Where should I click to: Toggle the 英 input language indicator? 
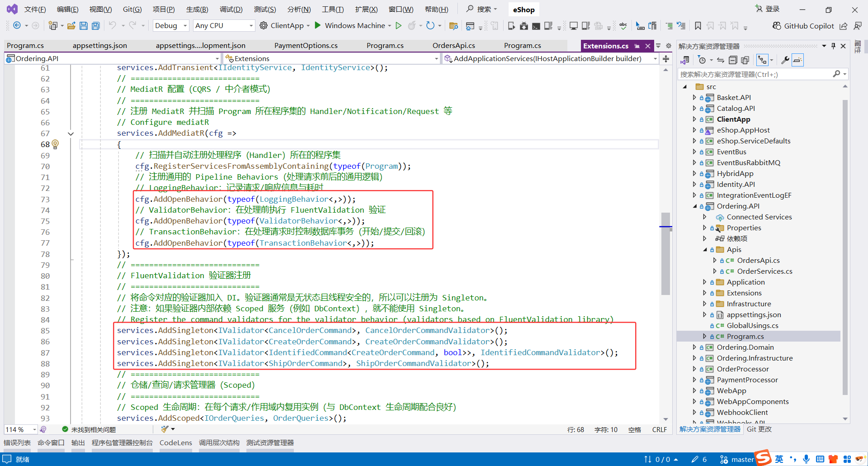click(x=779, y=459)
